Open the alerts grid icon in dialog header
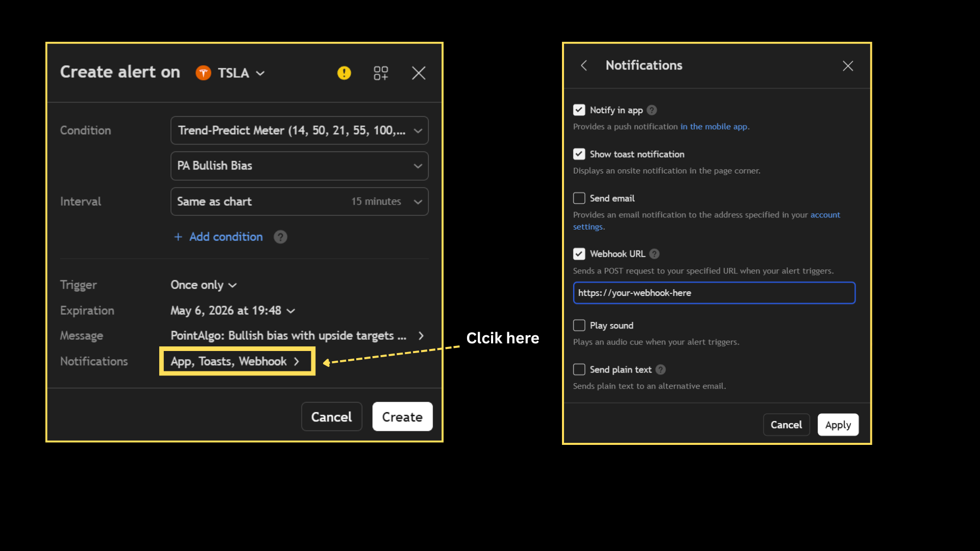Viewport: 980px width, 551px height. click(x=381, y=72)
